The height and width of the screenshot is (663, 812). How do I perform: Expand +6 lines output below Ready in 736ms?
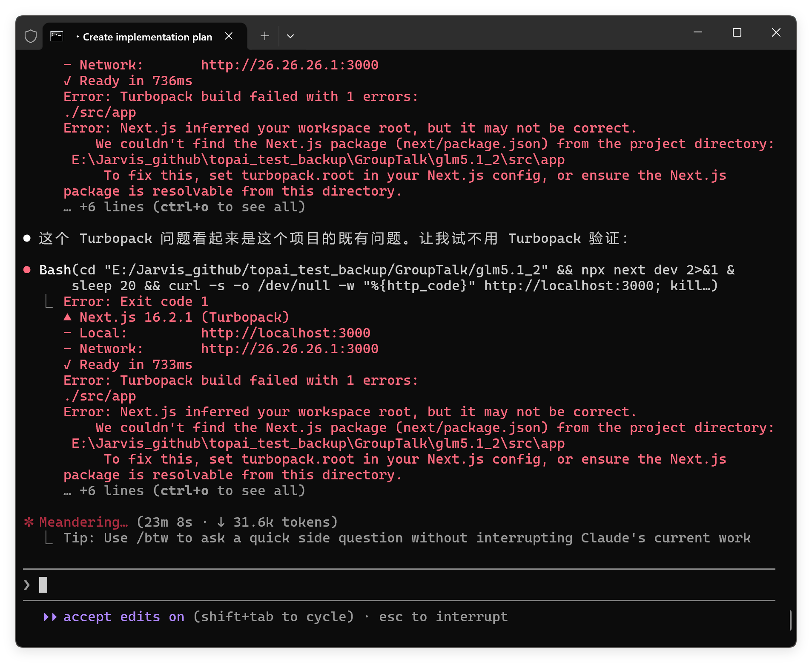tap(184, 207)
